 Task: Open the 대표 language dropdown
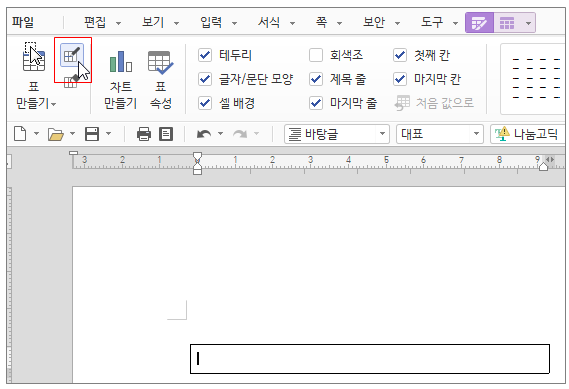(x=476, y=134)
